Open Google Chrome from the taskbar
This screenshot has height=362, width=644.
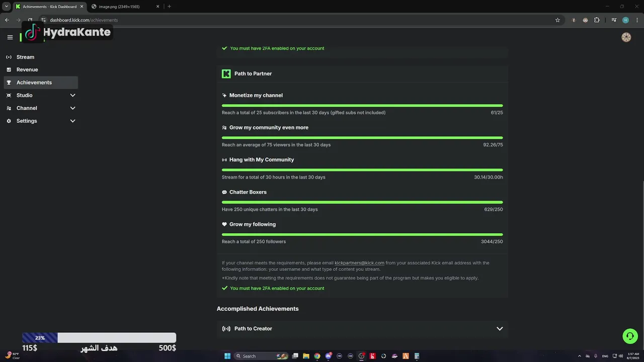pyautogui.click(x=317, y=356)
